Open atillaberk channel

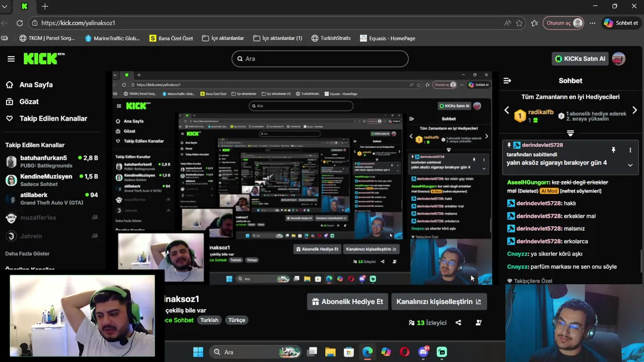[x=52, y=199]
